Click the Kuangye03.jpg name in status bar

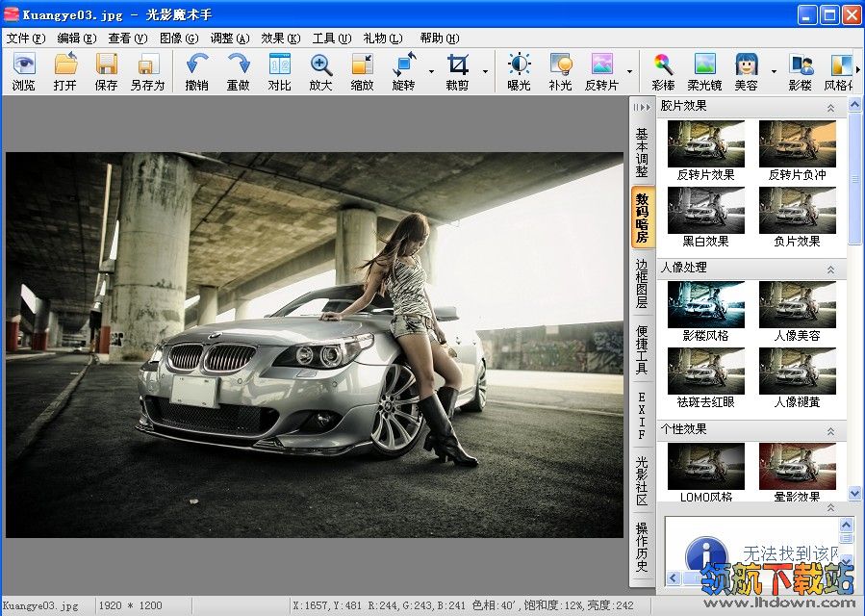tap(40, 605)
